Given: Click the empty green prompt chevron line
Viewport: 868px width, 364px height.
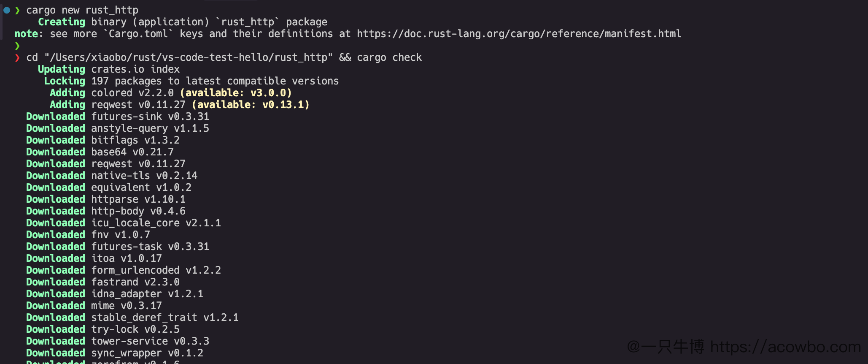Looking at the screenshot, I should (x=17, y=46).
